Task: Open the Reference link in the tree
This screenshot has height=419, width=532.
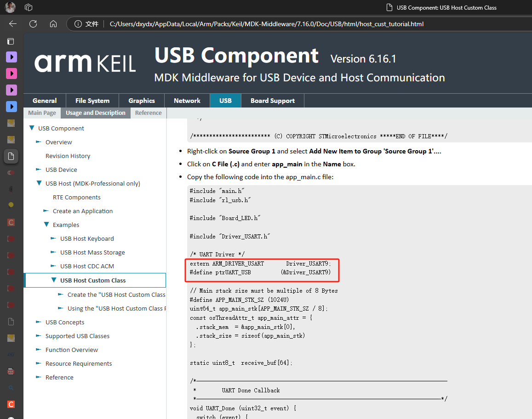Action: [x=59, y=377]
